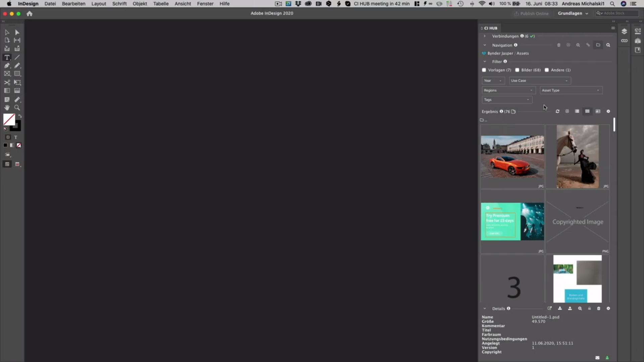Click the fill color swatch

[x=9, y=119]
